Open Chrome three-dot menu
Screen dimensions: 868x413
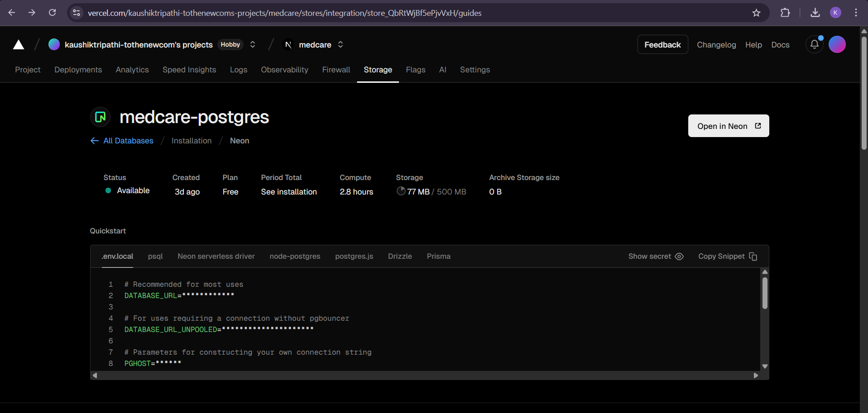tap(856, 13)
